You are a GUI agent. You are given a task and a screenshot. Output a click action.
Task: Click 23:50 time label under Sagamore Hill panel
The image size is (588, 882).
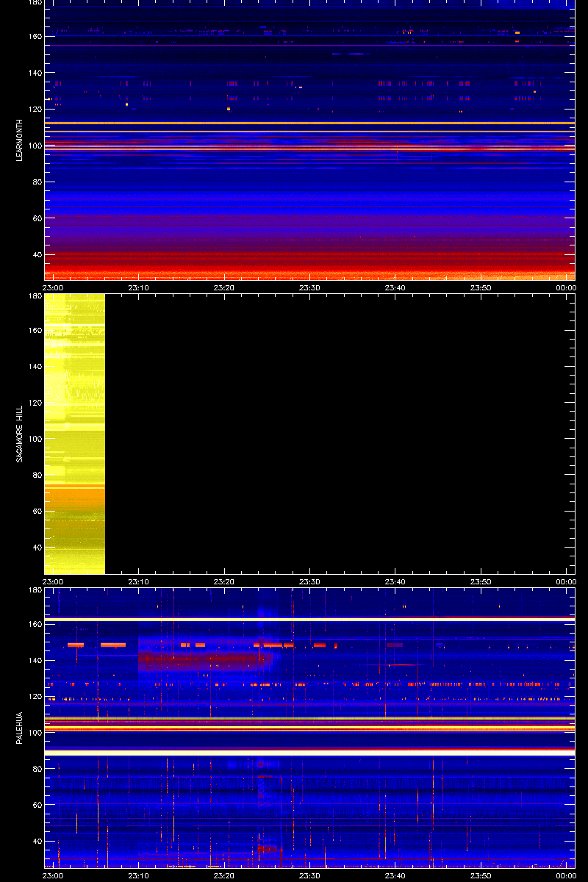(480, 581)
